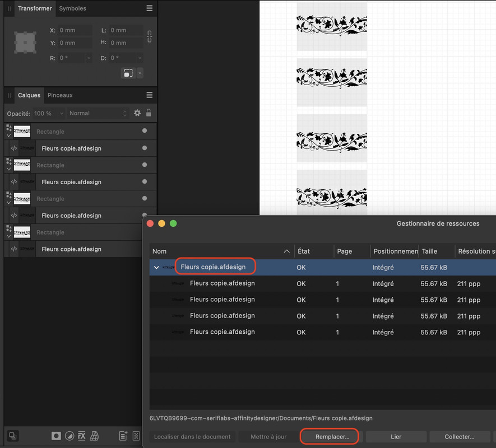Image resolution: width=496 pixels, height=448 pixels.
Task: Select the top flower ornament on canvas
Action: coord(332,25)
